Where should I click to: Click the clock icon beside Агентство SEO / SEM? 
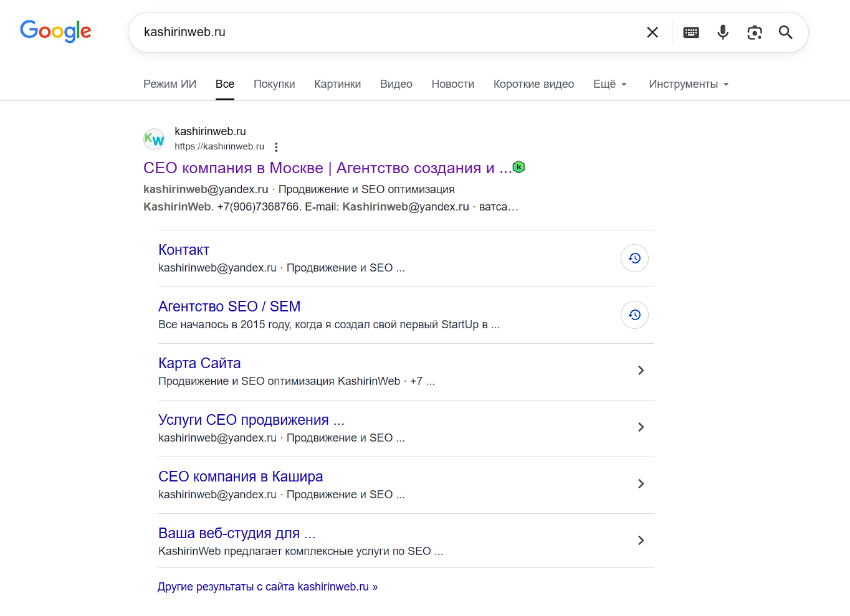(x=634, y=315)
